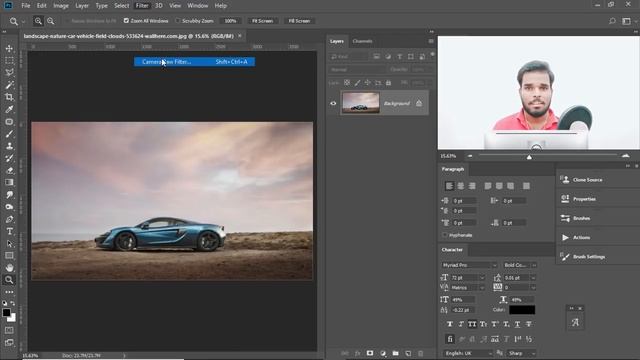Click the Background layer lock icon
The width and height of the screenshot is (640, 360).
click(419, 103)
